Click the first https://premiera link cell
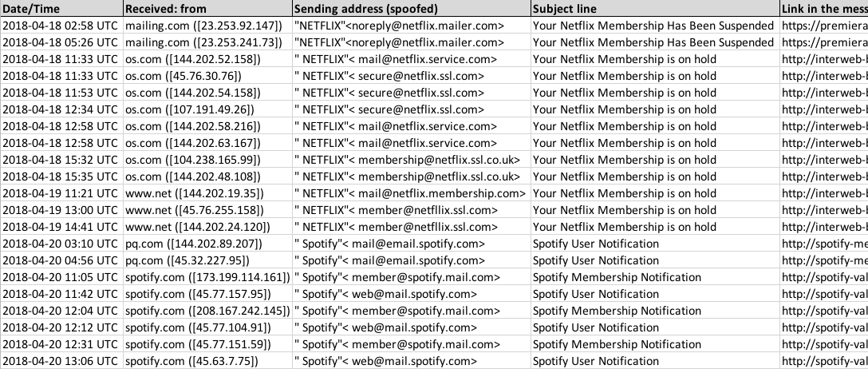Viewport: 868px width, 369px height. coord(824,26)
